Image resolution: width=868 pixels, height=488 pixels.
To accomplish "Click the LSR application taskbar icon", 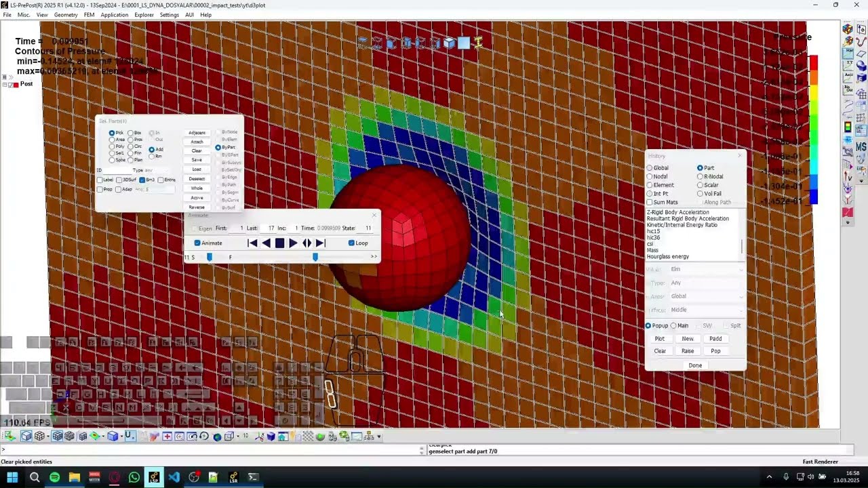I will [233, 477].
